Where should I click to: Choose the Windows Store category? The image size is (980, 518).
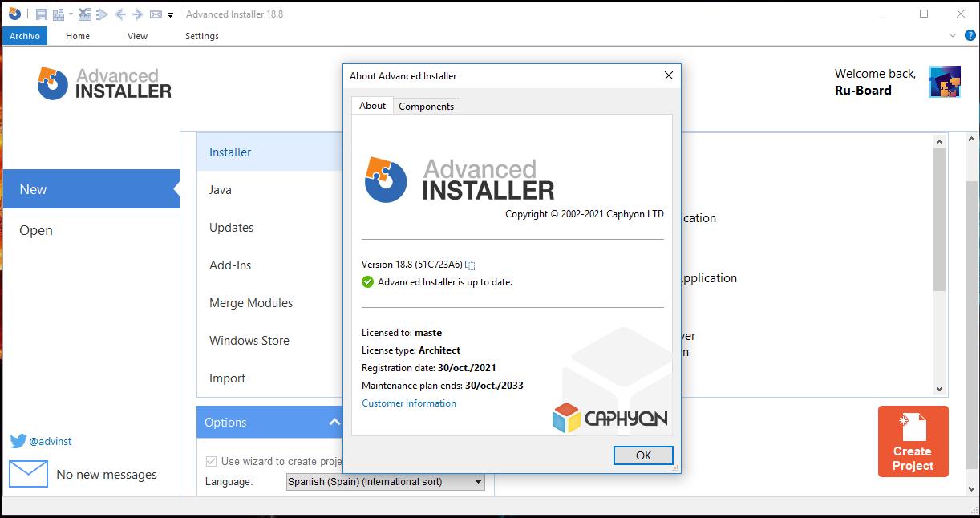tap(270, 340)
